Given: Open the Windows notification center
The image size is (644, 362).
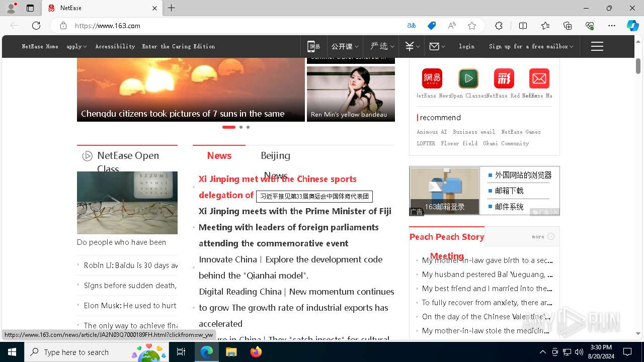Looking at the screenshot, I should pyautogui.click(x=627, y=352).
